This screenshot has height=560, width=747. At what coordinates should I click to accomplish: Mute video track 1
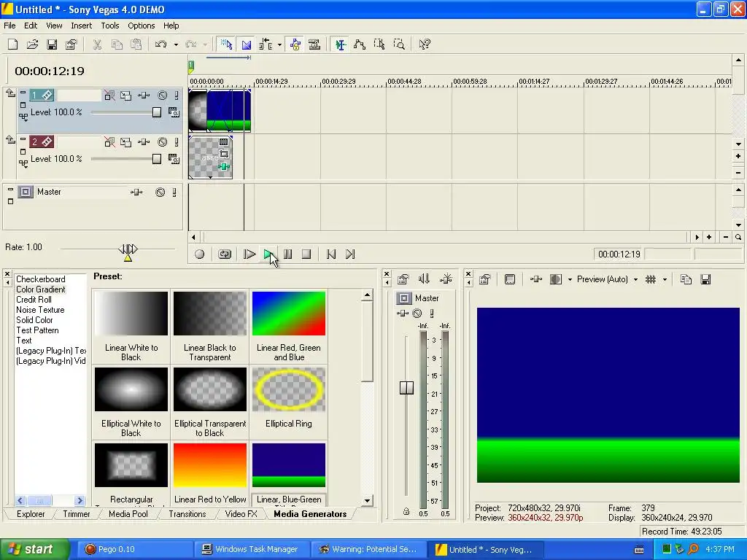pos(162,96)
